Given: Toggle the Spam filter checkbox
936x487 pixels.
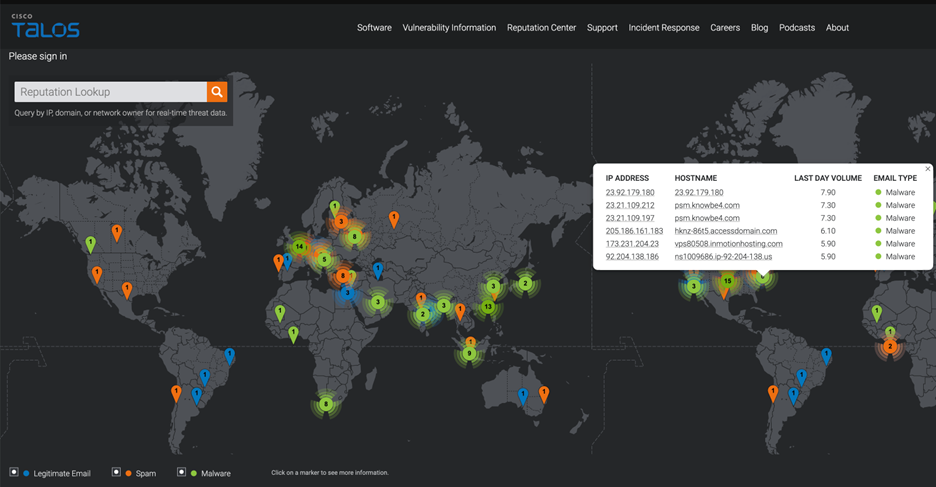Looking at the screenshot, I should [x=116, y=472].
